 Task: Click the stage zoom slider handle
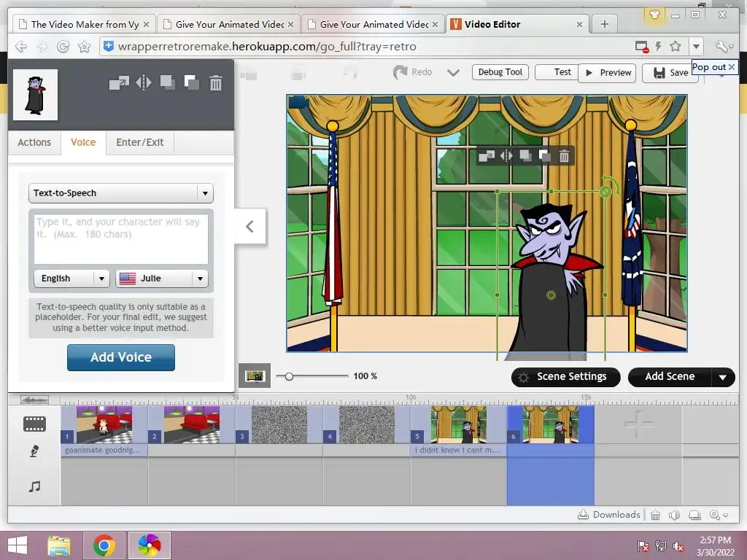tap(289, 376)
